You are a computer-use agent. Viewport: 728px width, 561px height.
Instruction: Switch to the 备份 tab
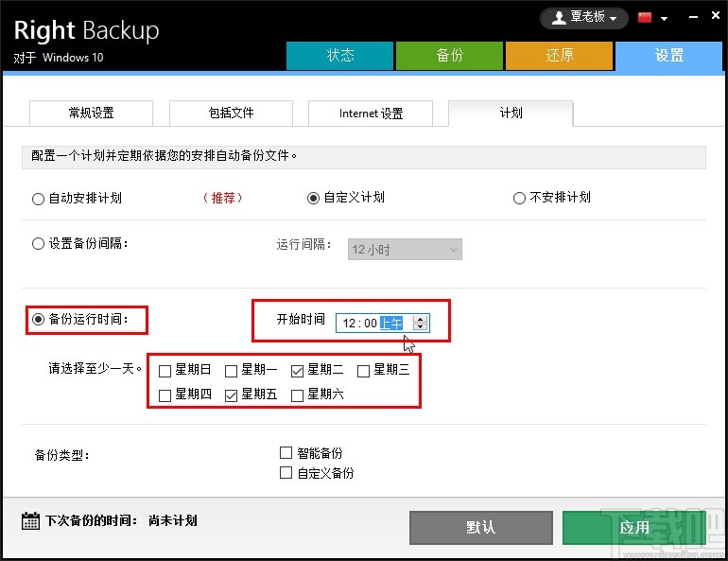pos(449,56)
